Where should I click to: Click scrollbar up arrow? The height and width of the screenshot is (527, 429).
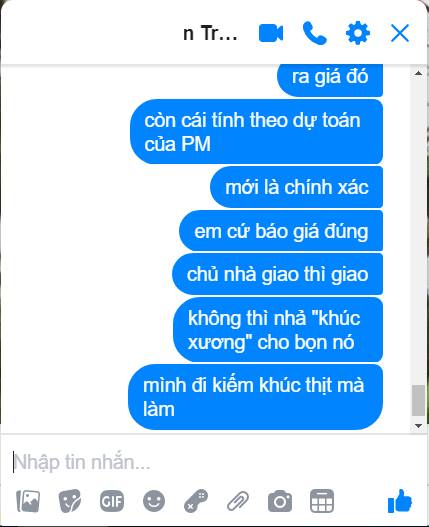(418, 73)
